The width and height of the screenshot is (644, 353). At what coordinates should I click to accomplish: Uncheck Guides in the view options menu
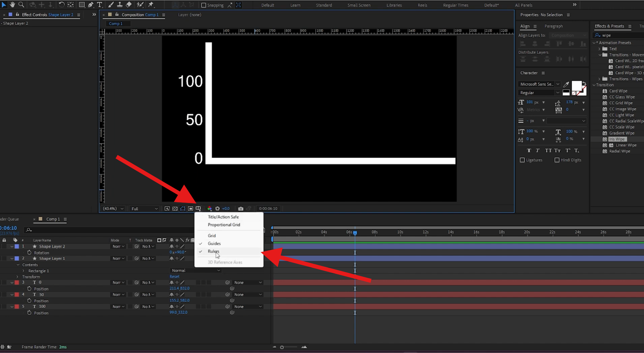pyautogui.click(x=214, y=243)
